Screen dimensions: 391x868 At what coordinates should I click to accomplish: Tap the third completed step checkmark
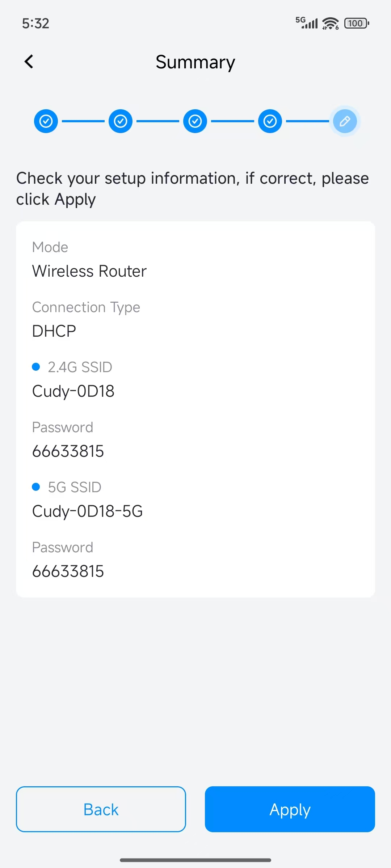(195, 121)
